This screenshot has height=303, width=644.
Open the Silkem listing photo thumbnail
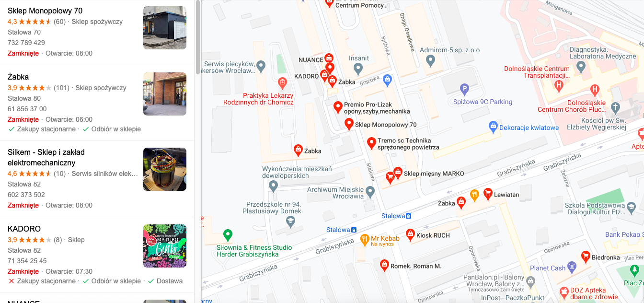point(165,169)
